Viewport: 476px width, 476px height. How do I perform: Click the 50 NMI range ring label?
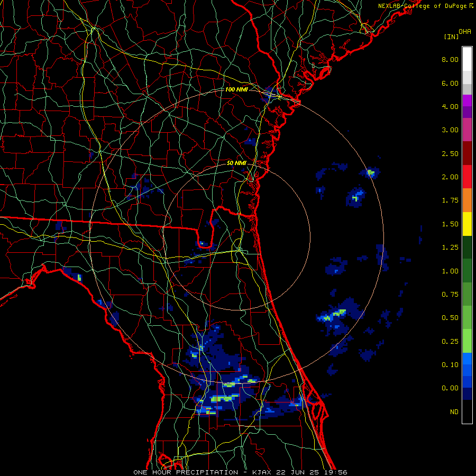pyautogui.click(x=236, y=163)
